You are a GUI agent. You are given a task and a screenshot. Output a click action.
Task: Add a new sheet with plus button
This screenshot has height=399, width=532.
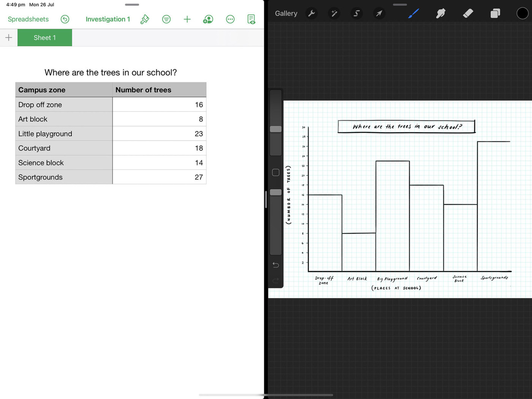click(x=9, y=38)
